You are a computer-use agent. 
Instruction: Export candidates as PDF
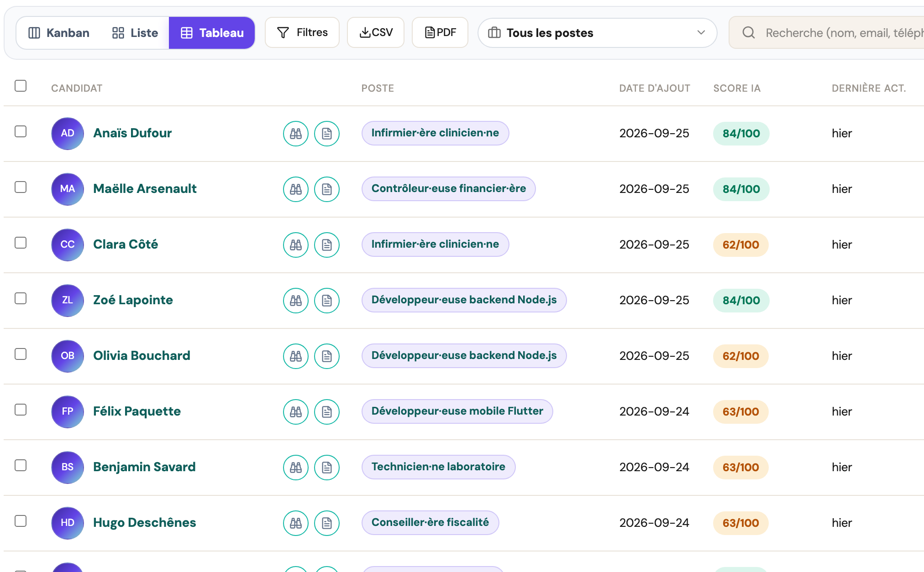pos(440,32)
